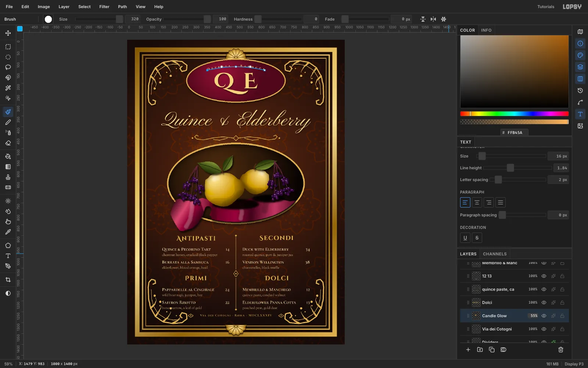
Task: Toggle the Text panel sidebar icon
Action: click(x=580, y=114)
